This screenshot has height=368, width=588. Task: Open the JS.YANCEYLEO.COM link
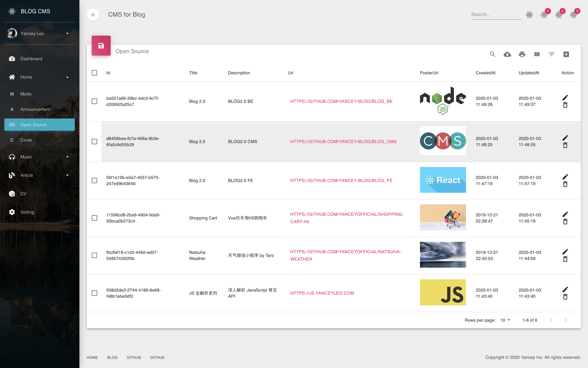tap(322, 293)
